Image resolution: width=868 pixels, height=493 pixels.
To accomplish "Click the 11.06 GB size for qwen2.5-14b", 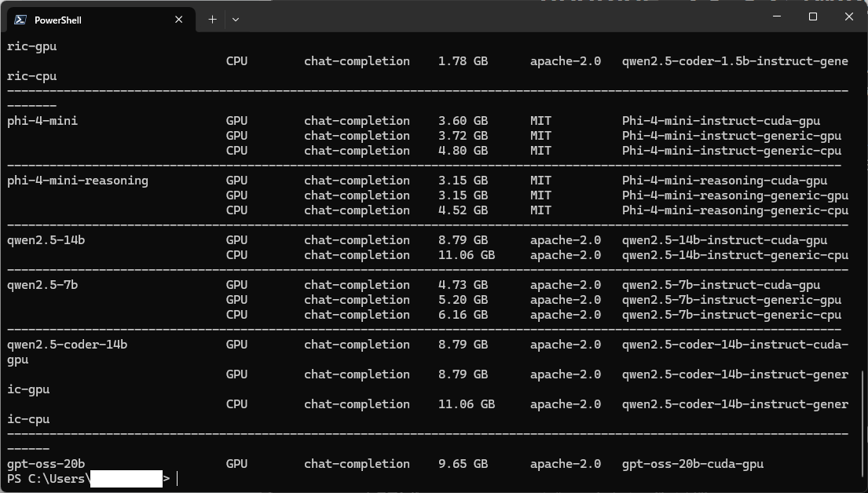I will pos(467,255).
